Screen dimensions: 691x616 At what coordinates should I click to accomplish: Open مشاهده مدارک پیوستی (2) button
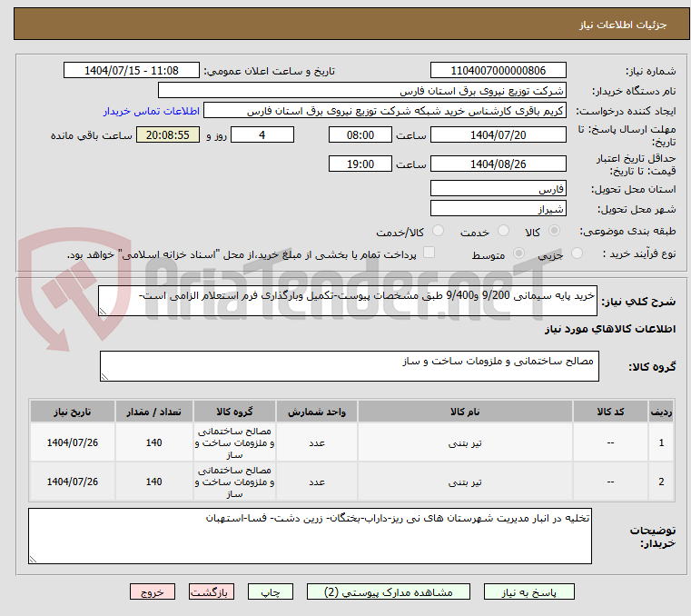click(x=389, y=591)
